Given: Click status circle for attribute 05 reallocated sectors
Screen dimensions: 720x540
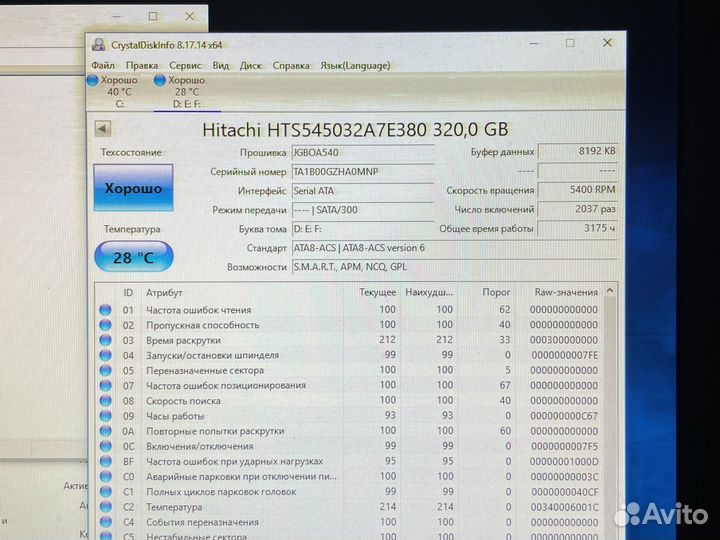Looking at the screenshot, I should point(105,370).
